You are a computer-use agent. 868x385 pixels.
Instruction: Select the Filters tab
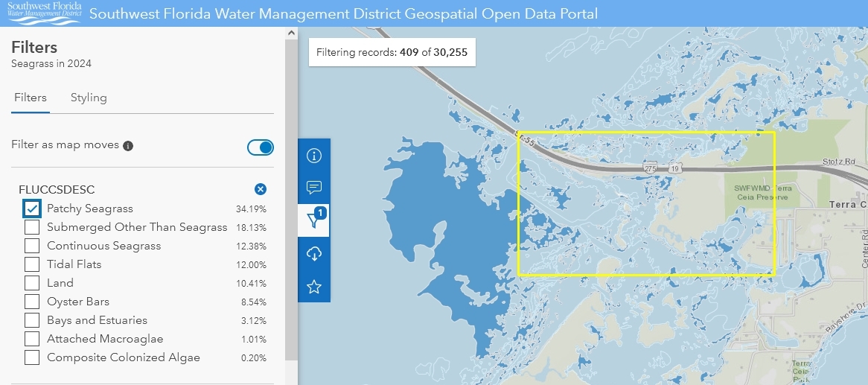click(31, 98)
